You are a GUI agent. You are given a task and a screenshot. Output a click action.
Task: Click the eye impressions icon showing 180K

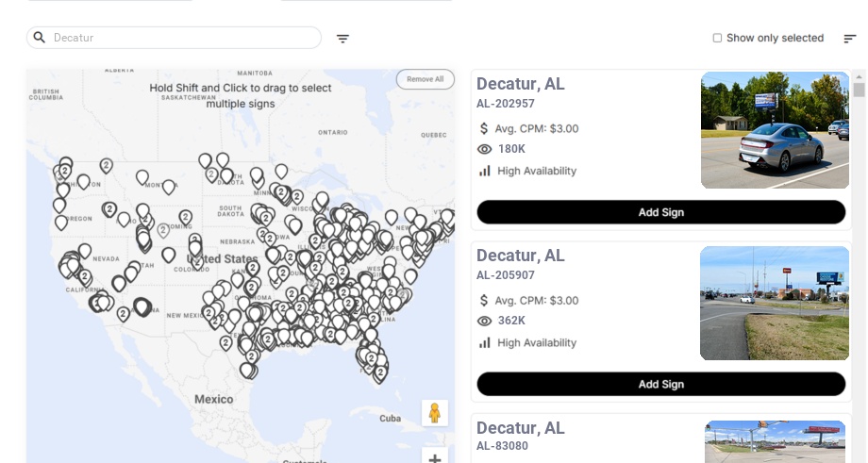tap(485, 149)
